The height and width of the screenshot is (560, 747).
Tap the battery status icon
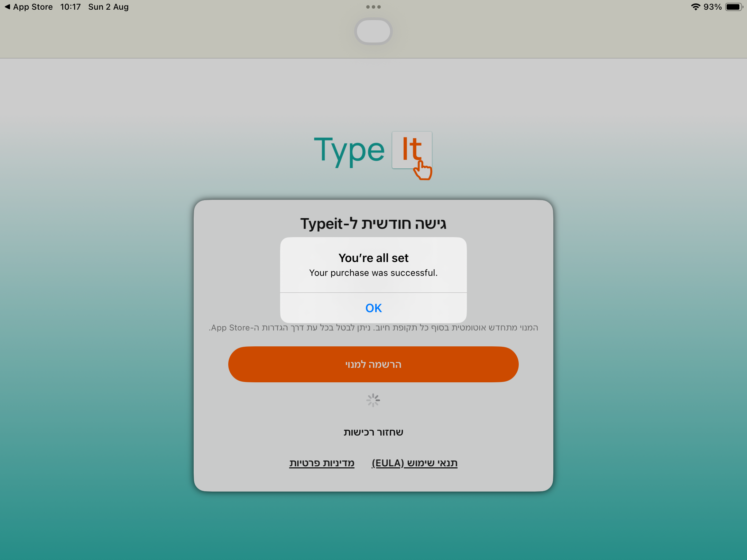(734, 7)
